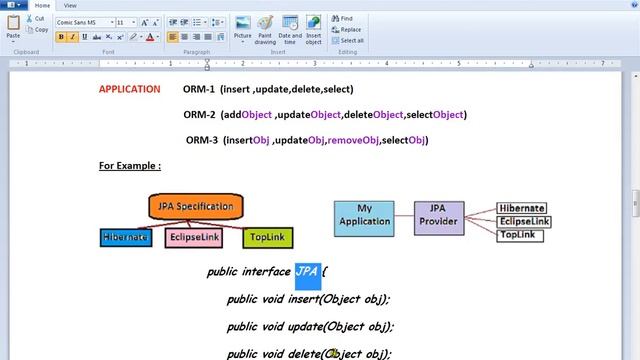640x360 pixels.
Task: Click the Insert object icon
Action: point(313,22)
